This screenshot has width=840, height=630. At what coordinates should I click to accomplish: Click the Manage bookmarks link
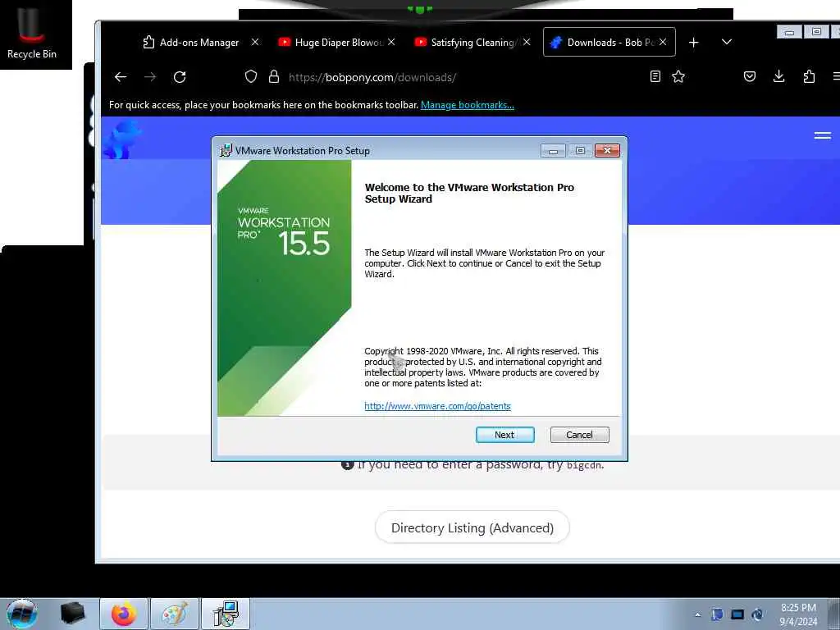(467, 105)
